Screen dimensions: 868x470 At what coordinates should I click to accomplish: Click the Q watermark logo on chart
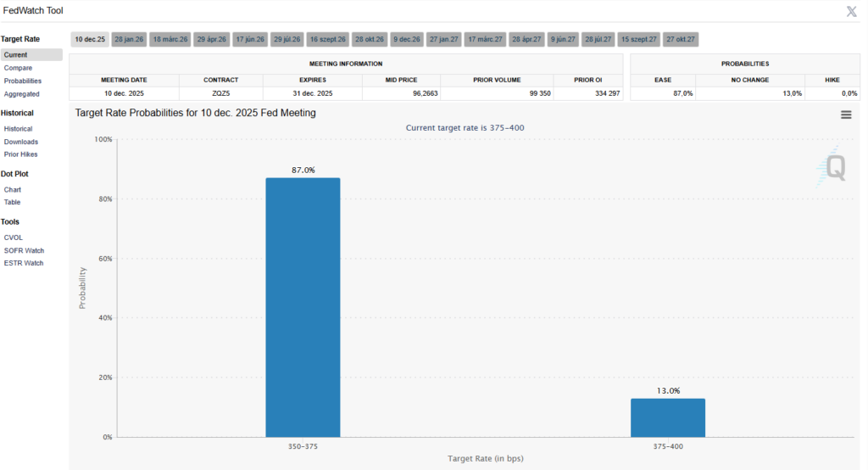pyautogui.click(x=832, y=168)
